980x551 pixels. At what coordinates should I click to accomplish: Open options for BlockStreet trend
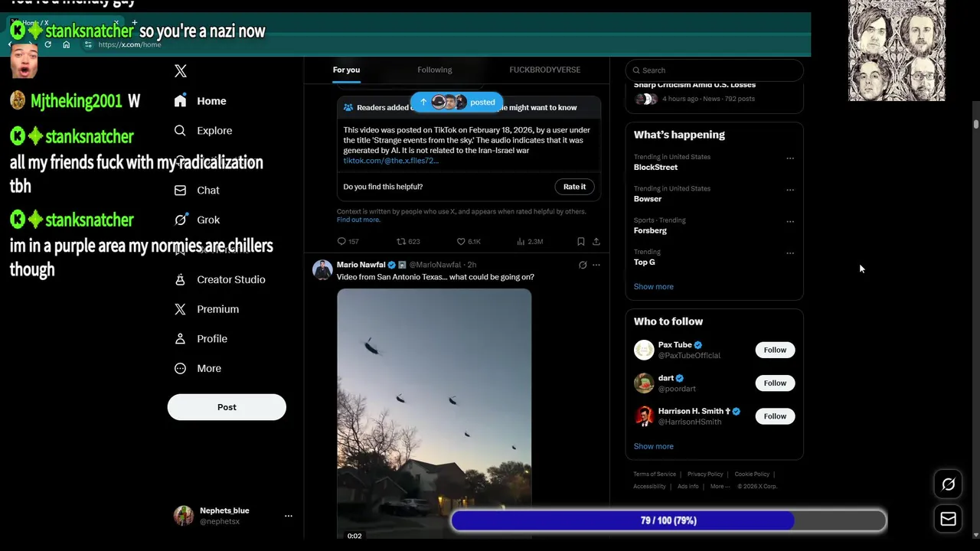point(790,158)
